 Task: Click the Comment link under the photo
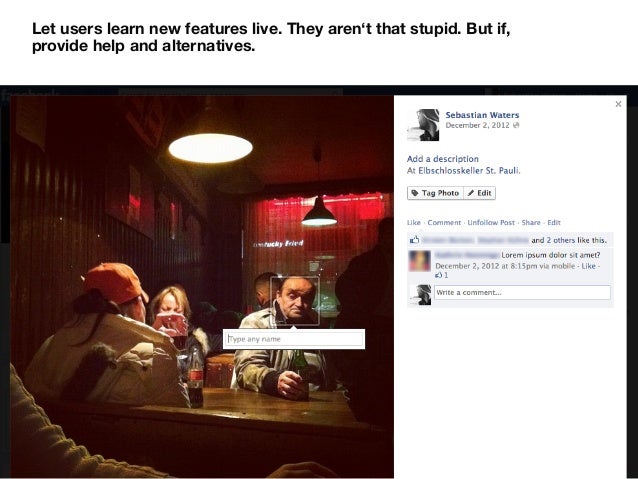coord(444,223)
